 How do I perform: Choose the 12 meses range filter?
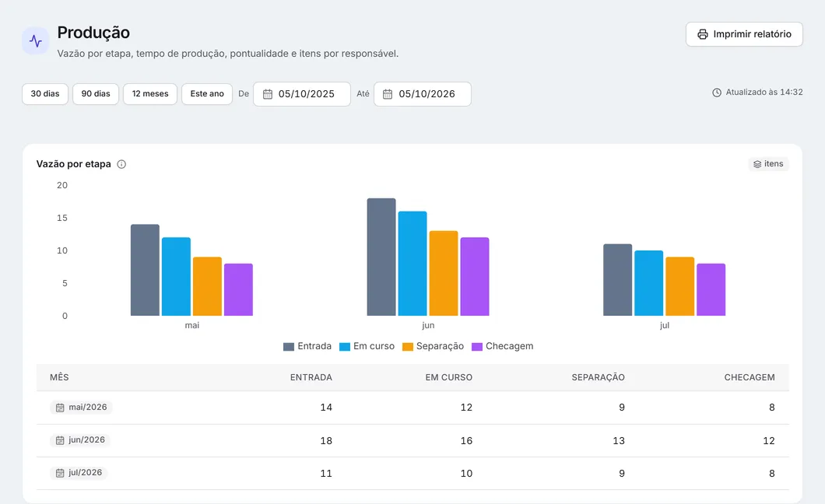pos(150,94)
